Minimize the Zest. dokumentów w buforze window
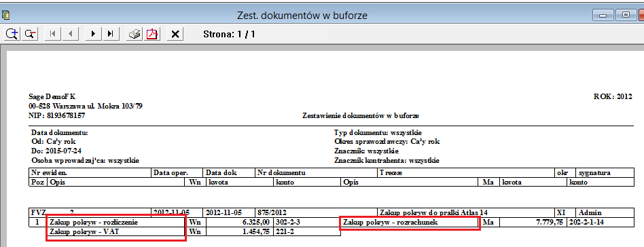Screen dimensions: 644x247 pyautogui.click(x=603, y=15)
